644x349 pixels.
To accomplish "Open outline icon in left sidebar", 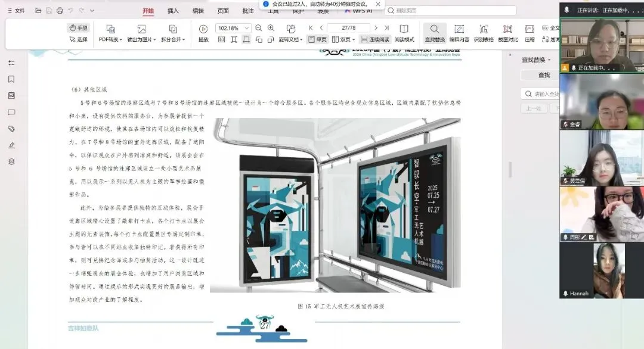I will point(11,63).
